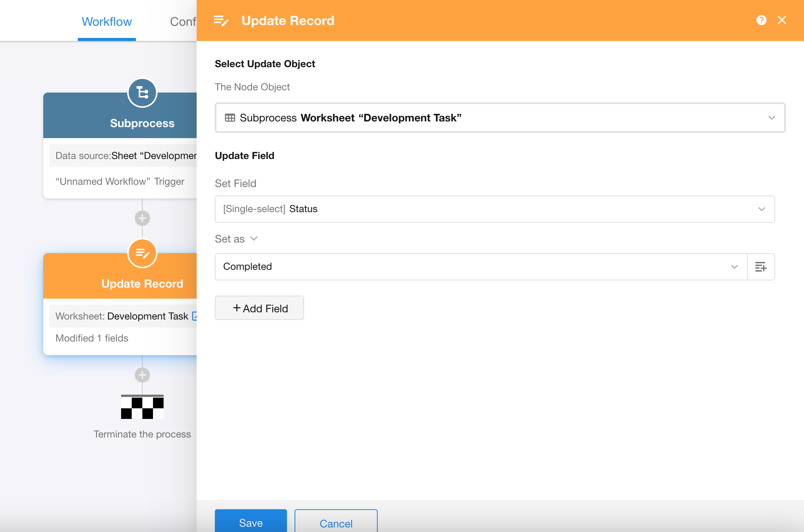804x532 pixels.
Task: Click the Subprocess node tree icon
Action: [142, 93]
